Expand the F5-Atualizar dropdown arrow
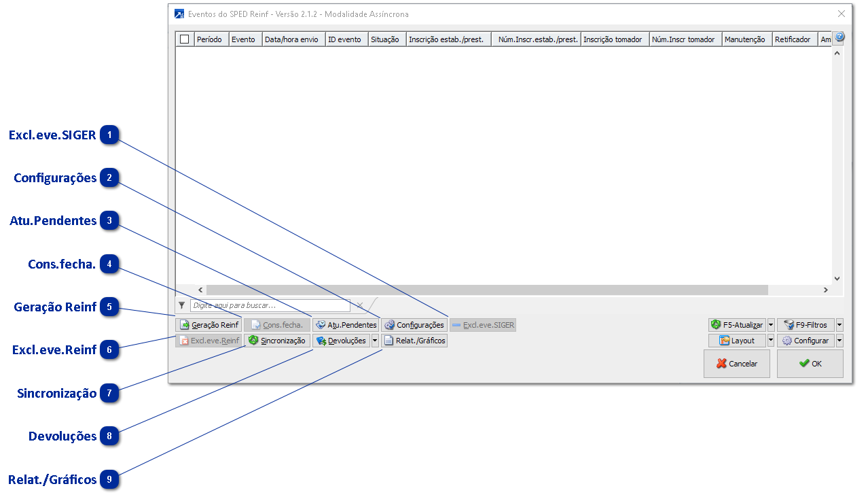 pos(771,325)
